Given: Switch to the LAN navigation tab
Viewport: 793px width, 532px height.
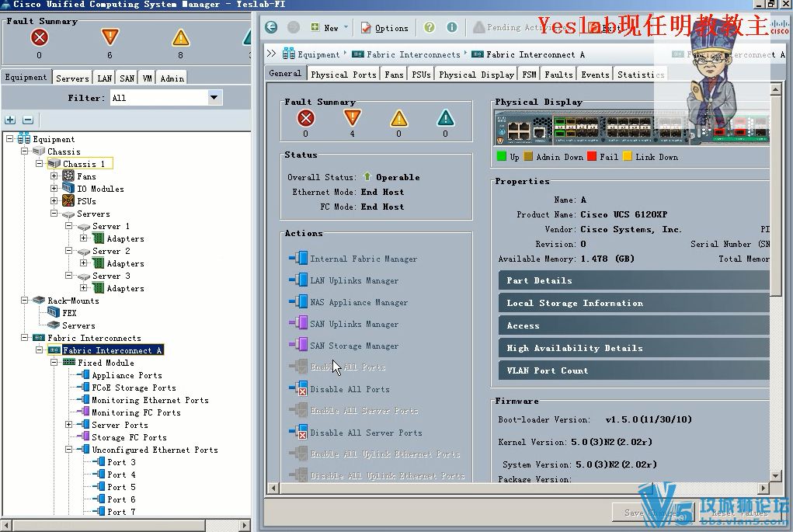Looking at the screenshot, I should click(x=105, y=78).
